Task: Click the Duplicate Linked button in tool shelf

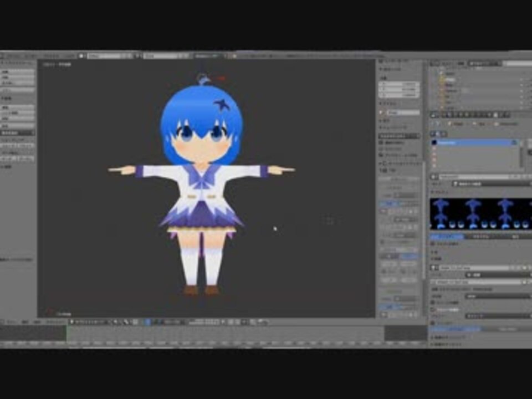Action: click(x=18, y=113)
